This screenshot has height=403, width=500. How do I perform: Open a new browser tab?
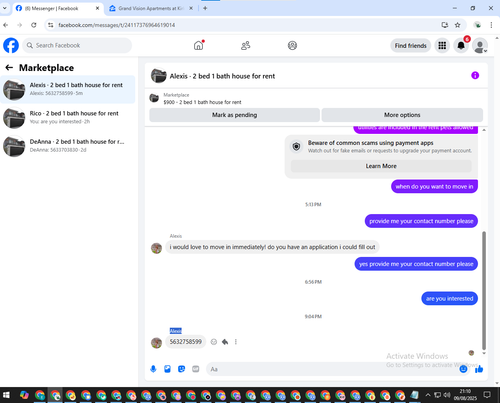coord(205,8)
